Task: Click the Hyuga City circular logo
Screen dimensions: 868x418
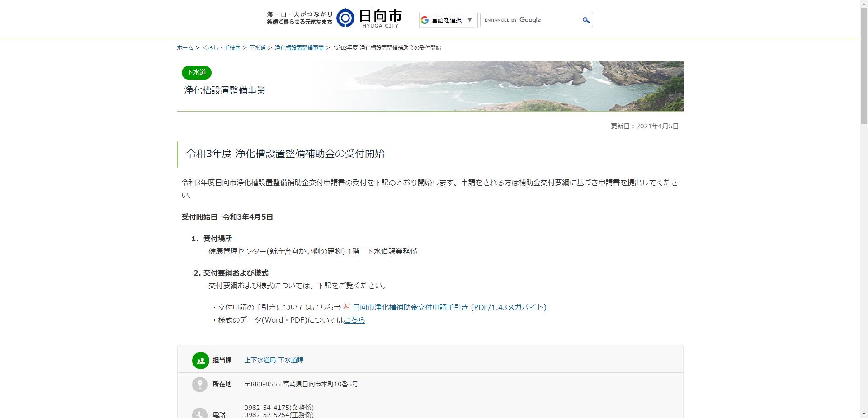Action: click(346, 17)
